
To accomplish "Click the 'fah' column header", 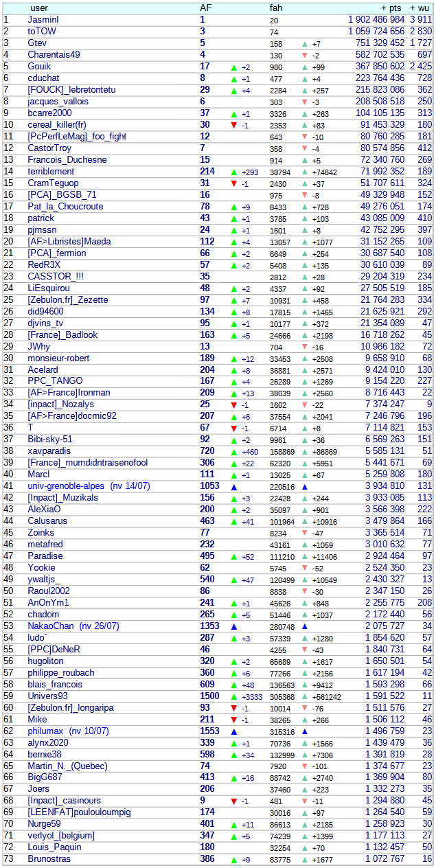I will (x=276, y=8).
